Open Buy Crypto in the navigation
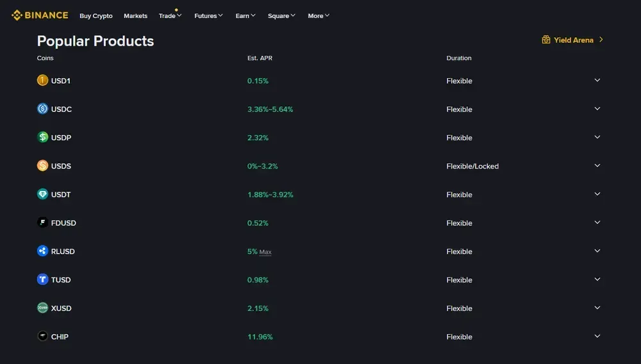 (x=96, y=16)
